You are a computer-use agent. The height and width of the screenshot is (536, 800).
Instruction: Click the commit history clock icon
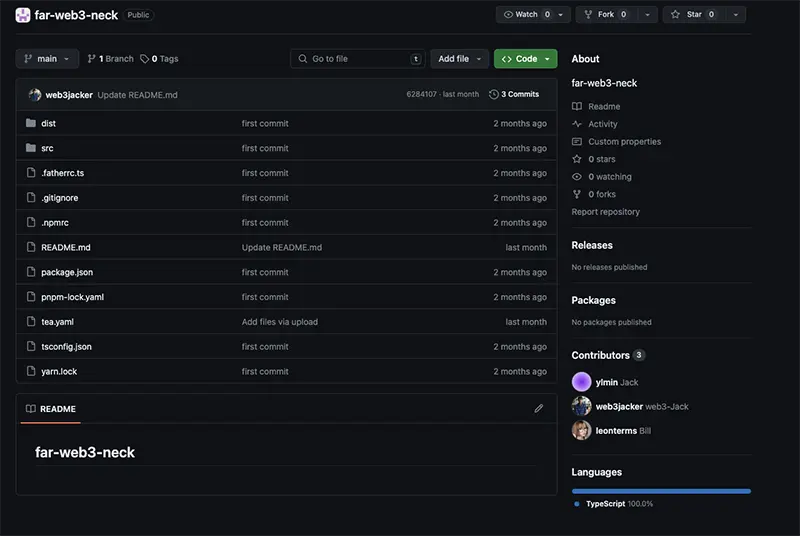click(x=493, y=94)
